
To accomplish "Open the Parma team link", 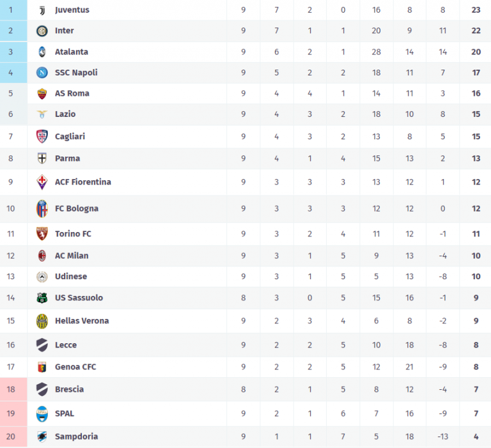I will tap(67, 158).
